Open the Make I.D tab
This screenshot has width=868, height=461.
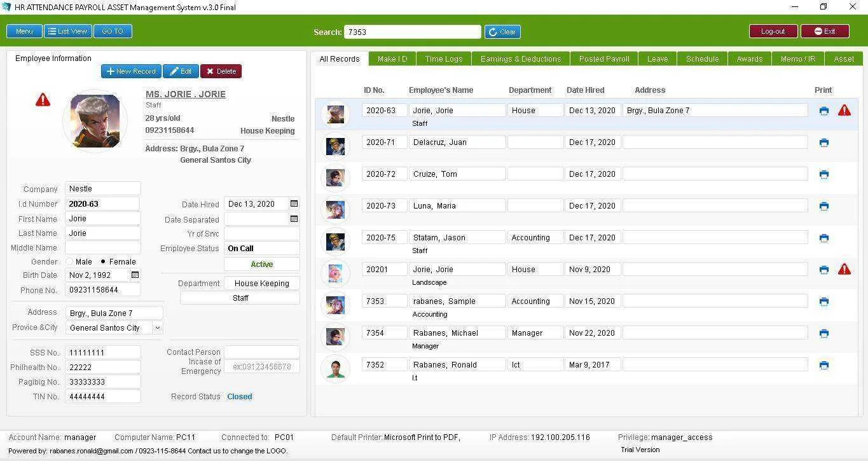[392, 58]
